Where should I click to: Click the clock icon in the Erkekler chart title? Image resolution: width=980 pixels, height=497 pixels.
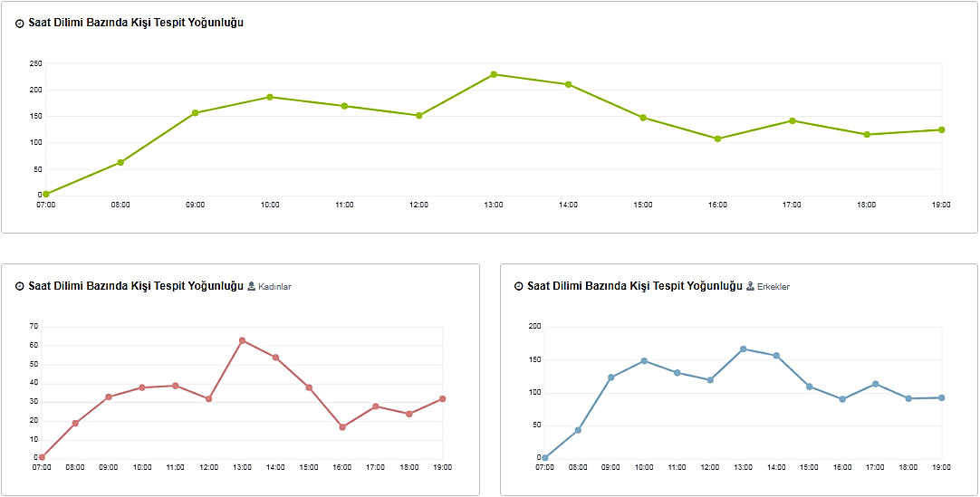coord(519,286)
